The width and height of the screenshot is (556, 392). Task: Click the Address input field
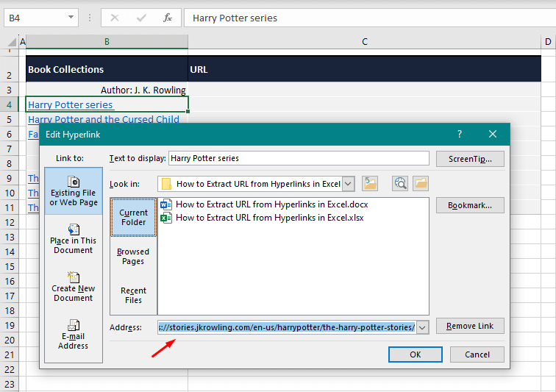coord(287,327)
